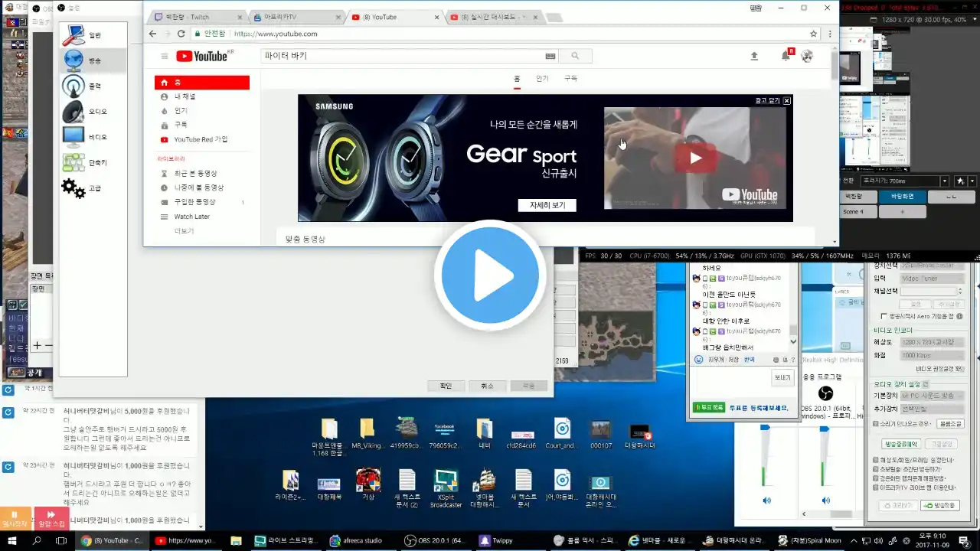
Task: Open the default device (기본장치) dropdown
Action: point(932,396)
